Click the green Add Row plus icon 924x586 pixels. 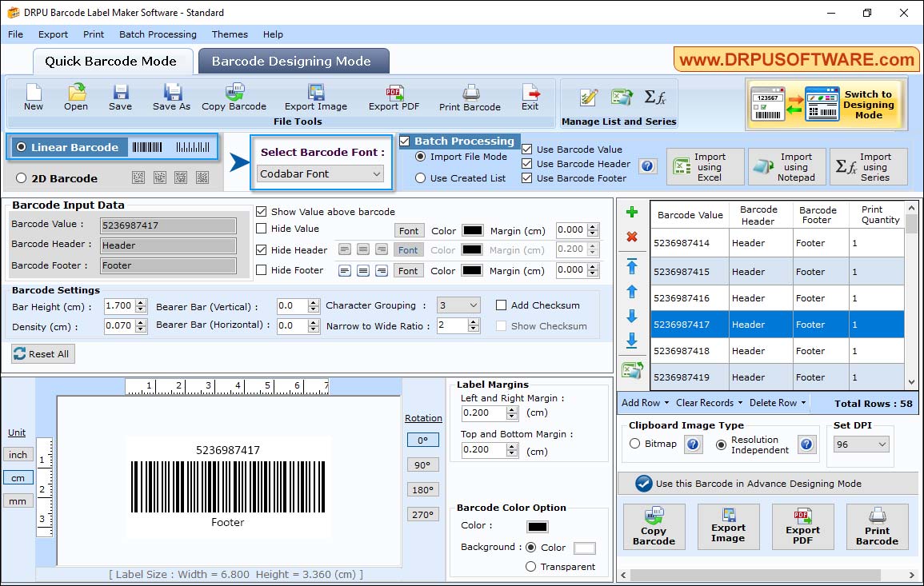tap(632, 212)
